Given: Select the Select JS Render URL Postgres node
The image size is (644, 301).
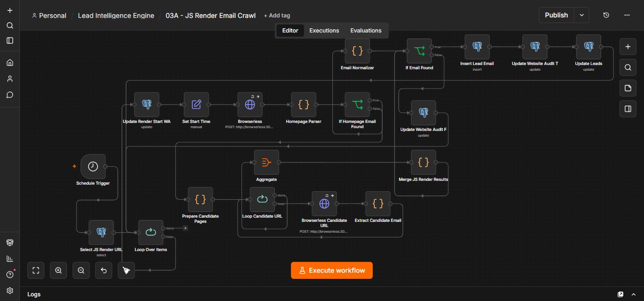Looking at the screenshot, I should [101, 232].
